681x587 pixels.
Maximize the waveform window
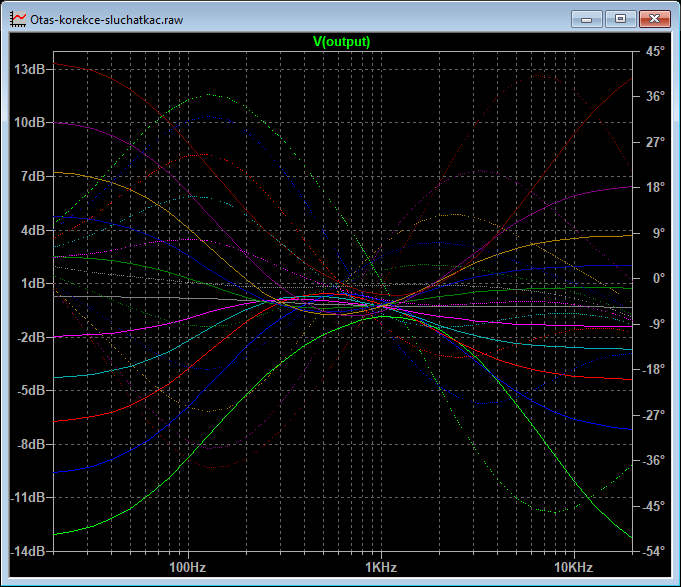click(620, 19)
